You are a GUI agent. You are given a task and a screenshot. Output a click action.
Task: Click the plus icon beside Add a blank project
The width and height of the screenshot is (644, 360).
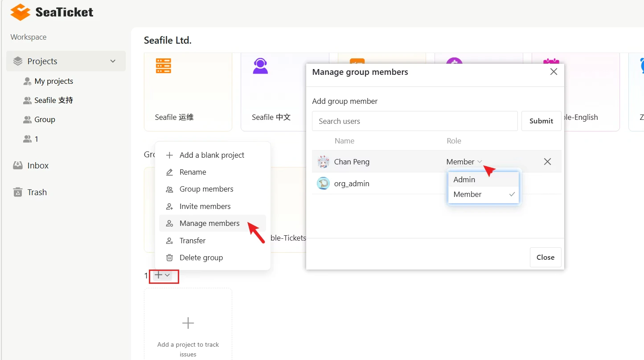(x=169, y=155)
